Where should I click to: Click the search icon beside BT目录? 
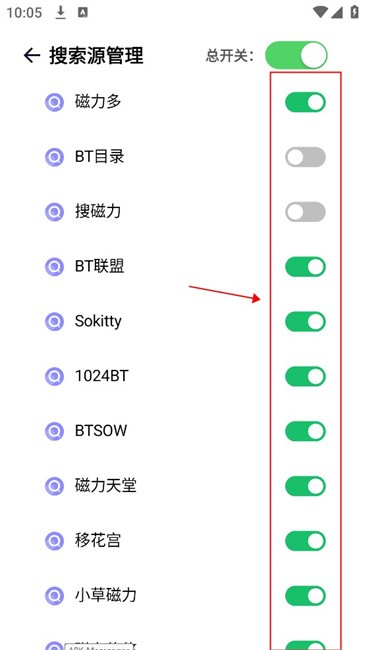tap(54, 157)
